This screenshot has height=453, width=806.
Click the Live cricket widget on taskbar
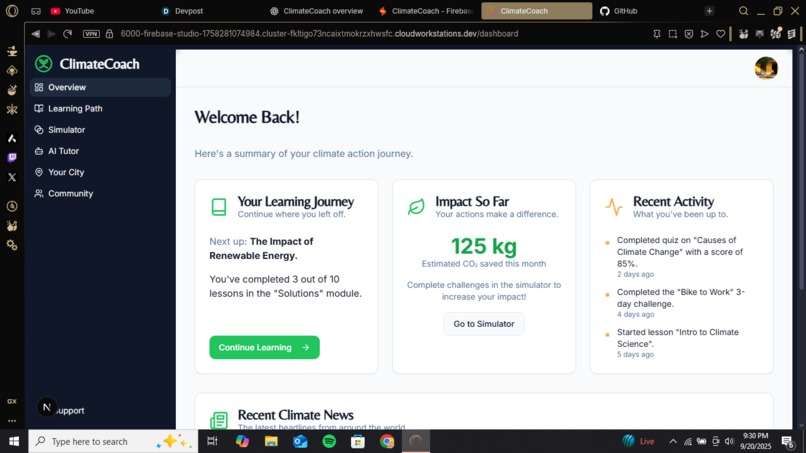tap(637, 441)
